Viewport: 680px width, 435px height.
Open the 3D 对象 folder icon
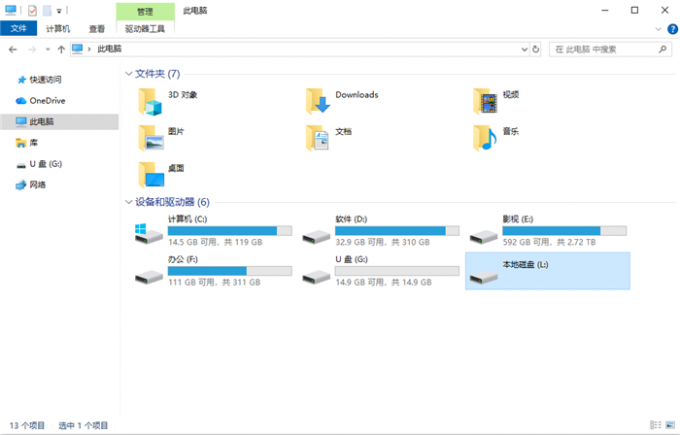click(150, 102)
